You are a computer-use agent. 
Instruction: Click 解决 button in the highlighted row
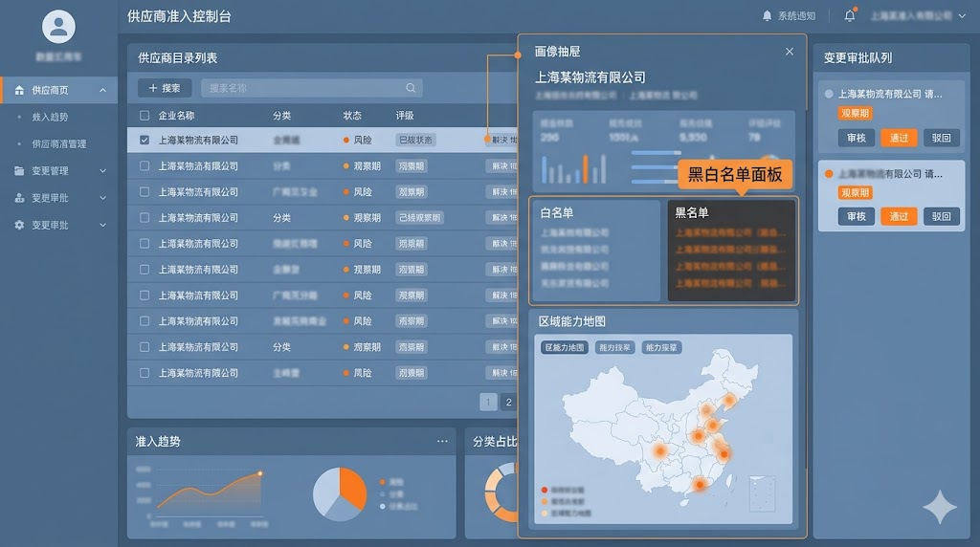tap(503, 140)
